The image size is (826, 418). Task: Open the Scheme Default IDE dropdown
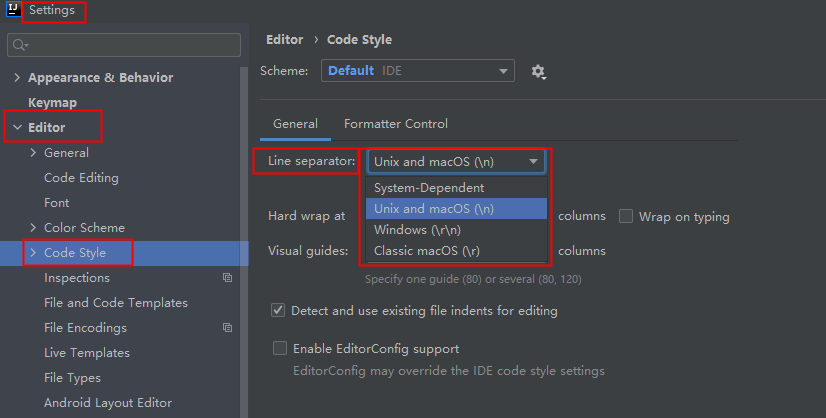418,71
